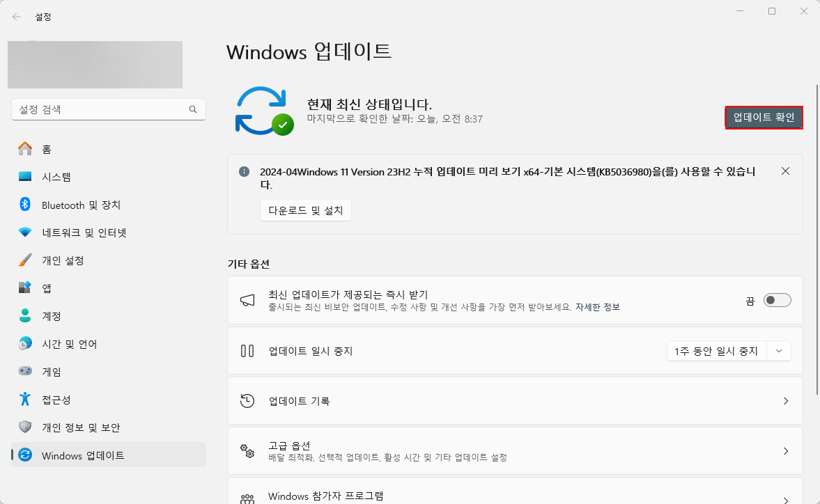The width and height of the screenshot is (820, 504).
Task: Expand 업데이트 기록 with its chevron
Action: click(x=785, y=400)
